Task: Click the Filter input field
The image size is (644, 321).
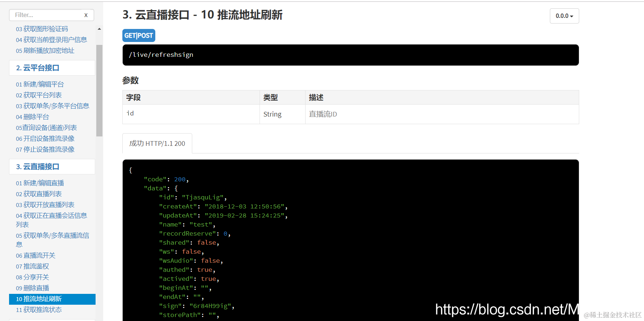Action: 51,15
